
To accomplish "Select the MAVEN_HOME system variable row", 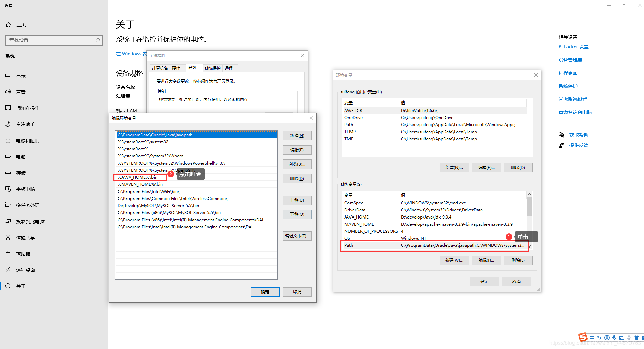I will click(x=435, y=224).
